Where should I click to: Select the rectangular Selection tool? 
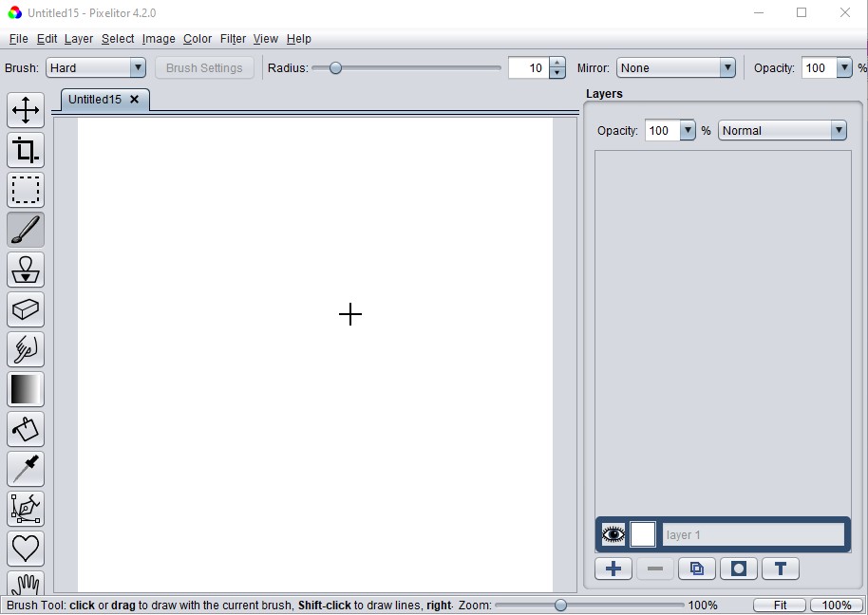tap(26, 190)
